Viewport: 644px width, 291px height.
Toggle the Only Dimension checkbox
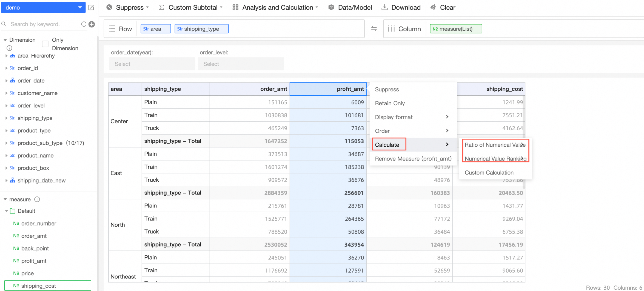coord(45,44)
